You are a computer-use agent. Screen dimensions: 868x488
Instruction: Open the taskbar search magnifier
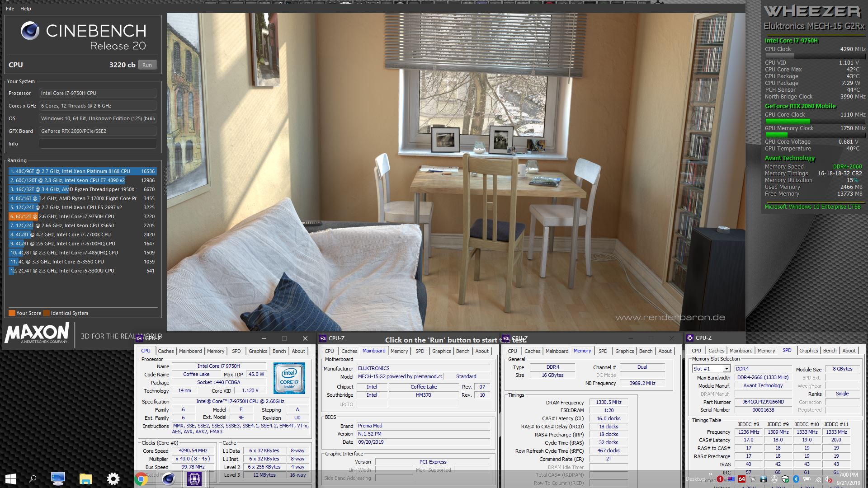(33, 479)
